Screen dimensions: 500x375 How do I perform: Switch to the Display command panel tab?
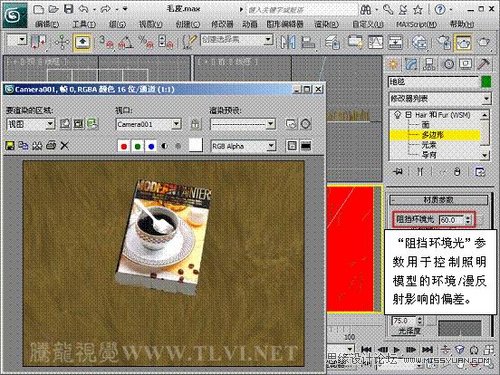(x=466, y=63)
